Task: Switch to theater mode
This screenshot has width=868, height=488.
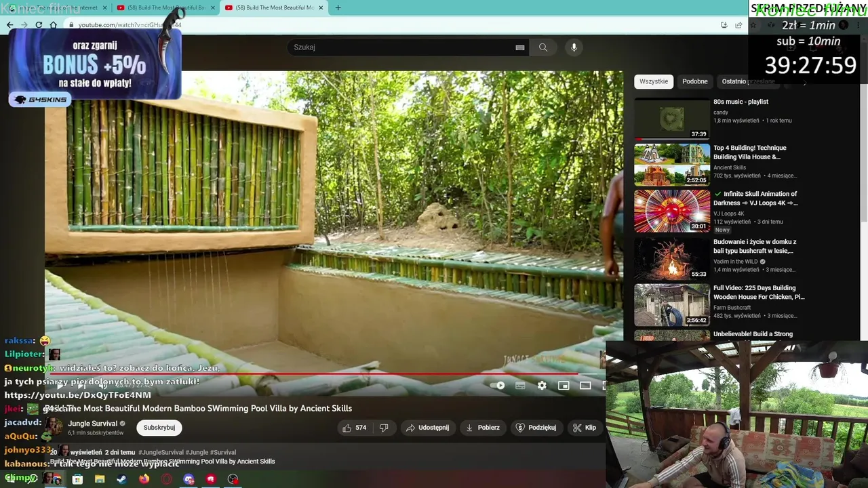Action: [x=585, y=386]
